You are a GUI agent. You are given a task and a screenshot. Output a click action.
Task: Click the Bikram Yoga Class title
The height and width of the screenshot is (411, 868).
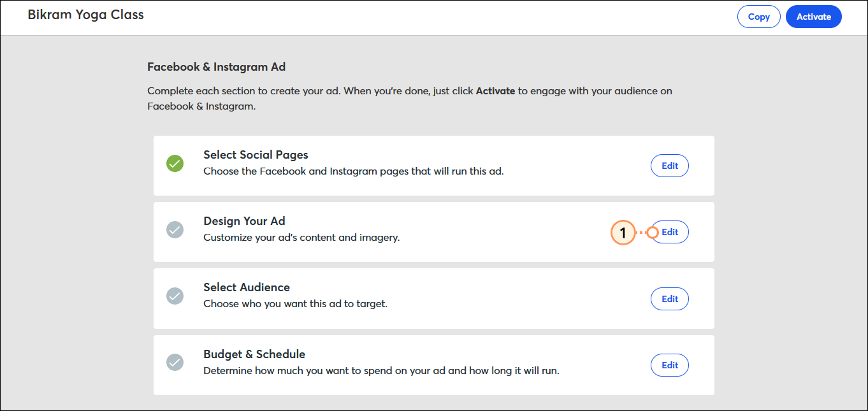coord(86,15)
